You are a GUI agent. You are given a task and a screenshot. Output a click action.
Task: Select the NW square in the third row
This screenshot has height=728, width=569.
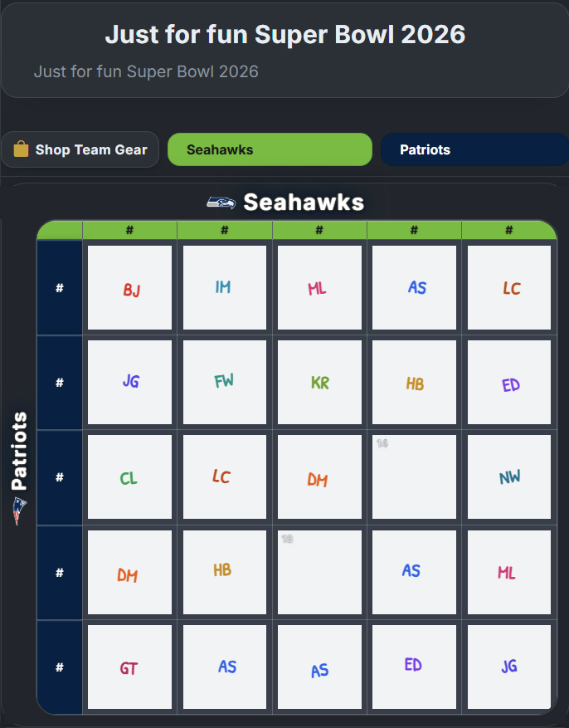coord(509,477)
